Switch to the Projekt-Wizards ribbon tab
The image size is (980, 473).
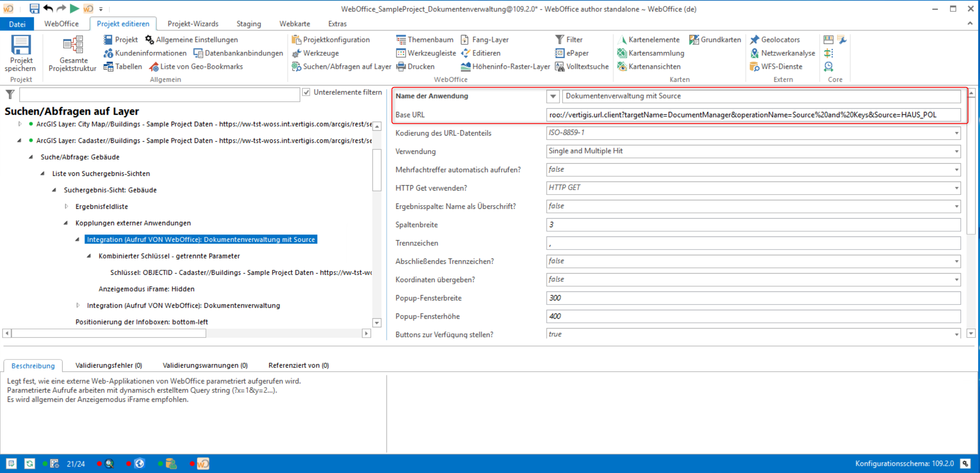193,24
